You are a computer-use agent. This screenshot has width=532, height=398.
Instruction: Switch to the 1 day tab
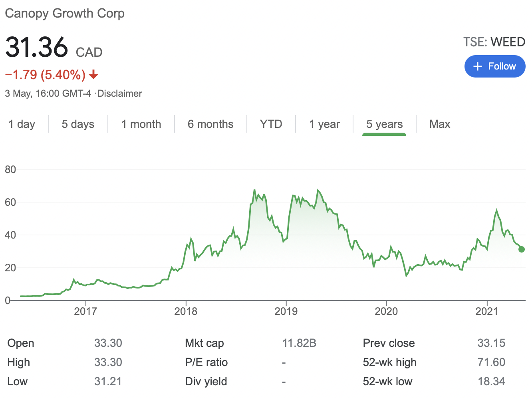[x=22, y=124]
